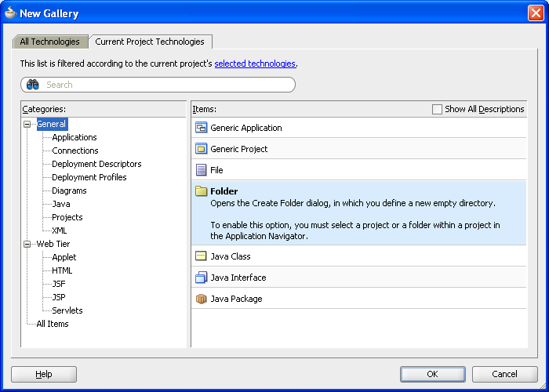This screenshot has height=392, width=549.
Task: Click the Java Package icon
Action: click(x=201, y=299)
